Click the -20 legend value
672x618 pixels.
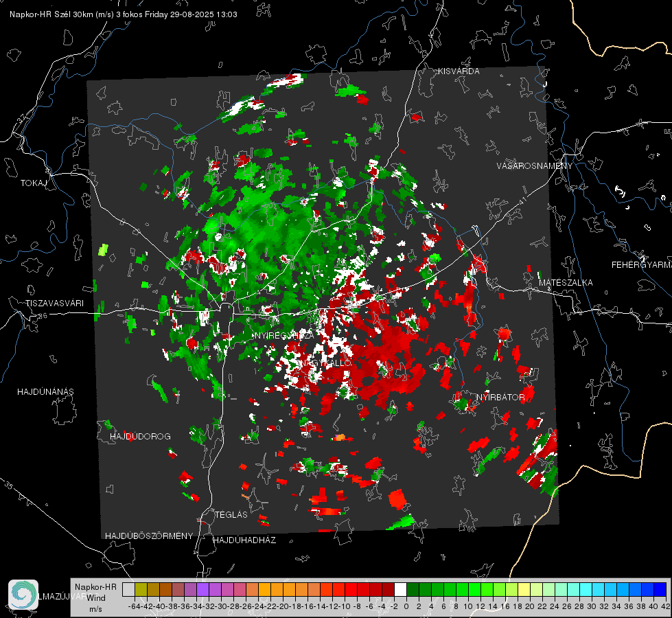click(x=282, y=606)
